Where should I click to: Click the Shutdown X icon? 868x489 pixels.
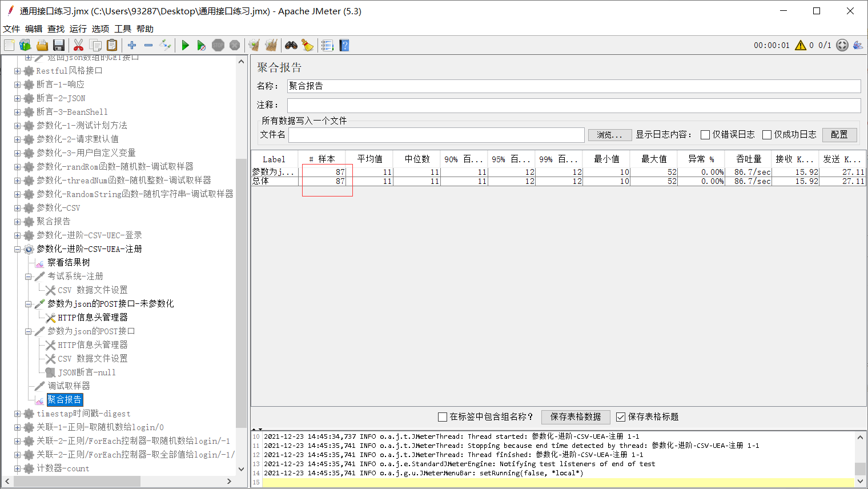234,45
